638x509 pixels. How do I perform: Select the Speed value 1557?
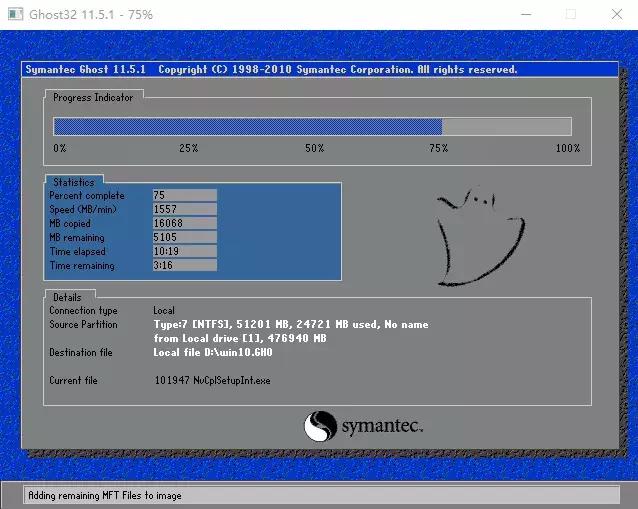185,209
